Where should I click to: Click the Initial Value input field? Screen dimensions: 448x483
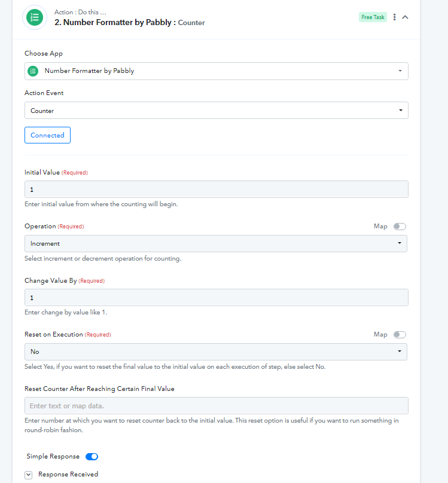pos(217,189)
